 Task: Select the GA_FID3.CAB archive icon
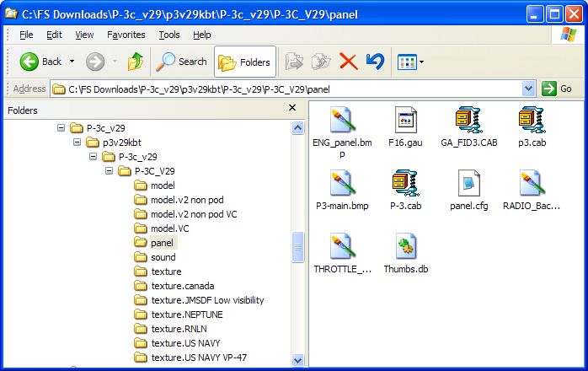point(468,121)
